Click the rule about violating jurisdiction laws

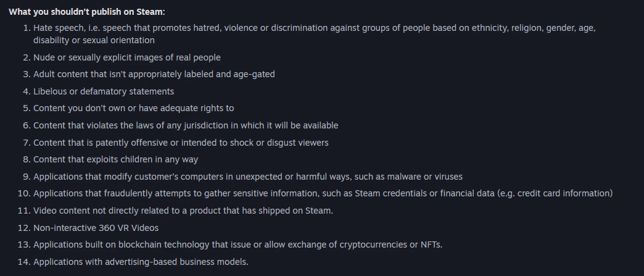pos(185,125)
